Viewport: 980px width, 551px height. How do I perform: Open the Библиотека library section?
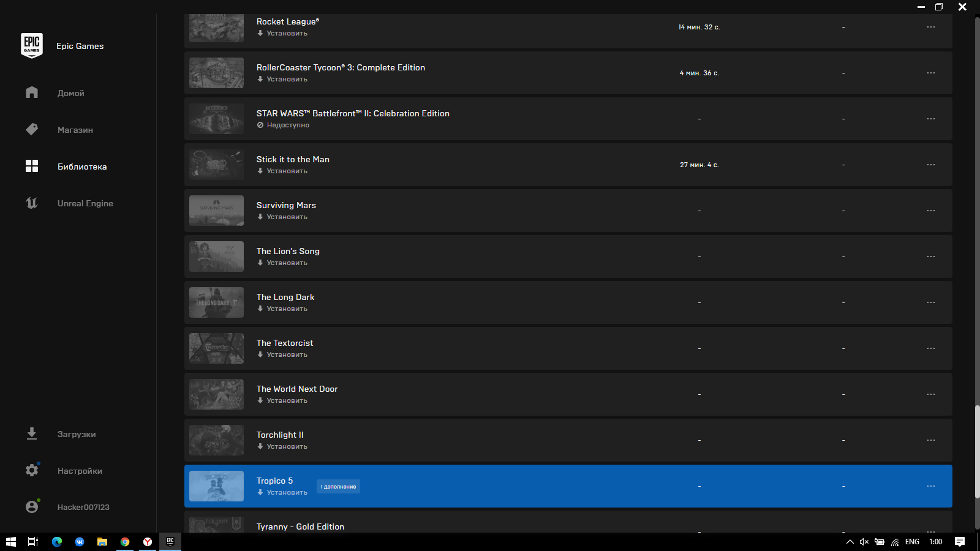tap(82, 167)
